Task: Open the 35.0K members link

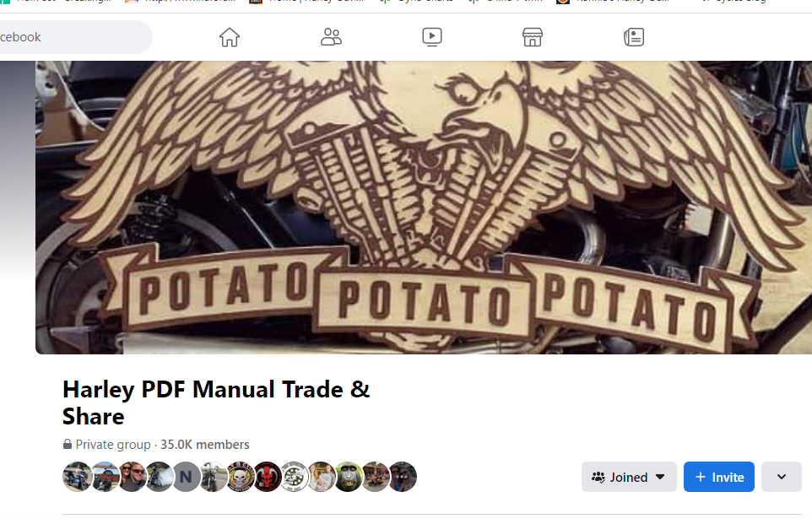Action: tap(204, 444)
